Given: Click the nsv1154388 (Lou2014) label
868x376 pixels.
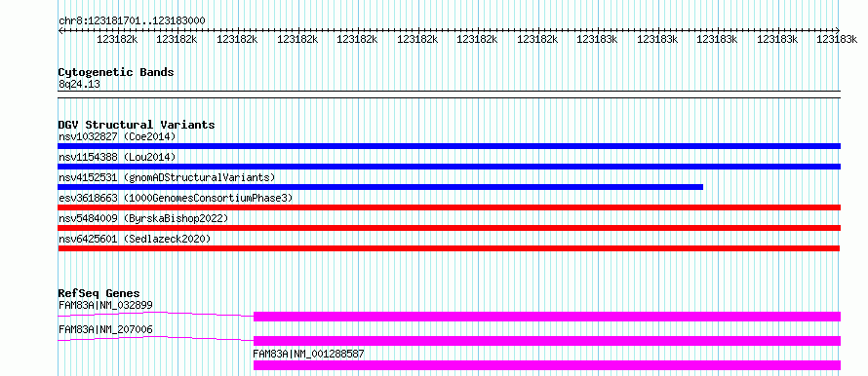Looking at the screenshot, I should [x=117, y=157].
